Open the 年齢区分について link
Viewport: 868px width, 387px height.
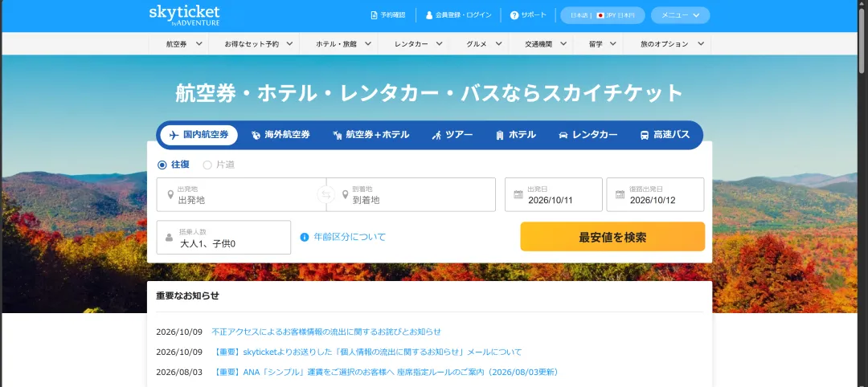click(350, 237)
